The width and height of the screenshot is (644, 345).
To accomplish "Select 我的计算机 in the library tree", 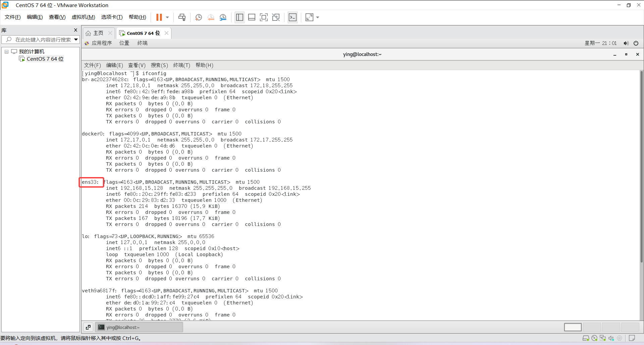I will pyautogui.click(x=32, y=52).
